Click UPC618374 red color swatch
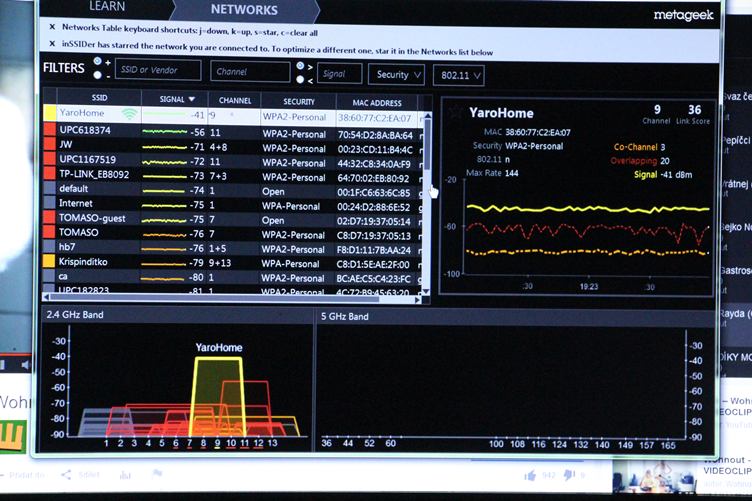Viewport: 752px width, 501px height. (x=50, y=129)
